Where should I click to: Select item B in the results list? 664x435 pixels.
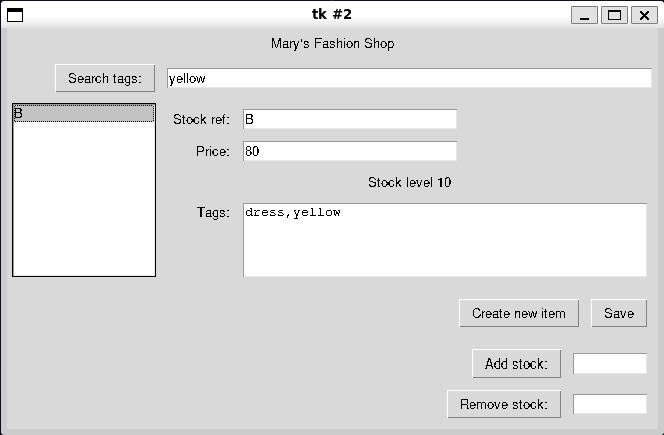point(83,114)
